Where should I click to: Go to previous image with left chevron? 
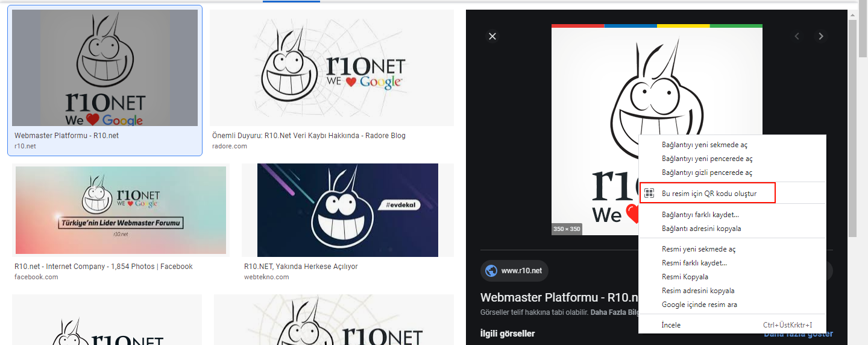coord(797,36)
